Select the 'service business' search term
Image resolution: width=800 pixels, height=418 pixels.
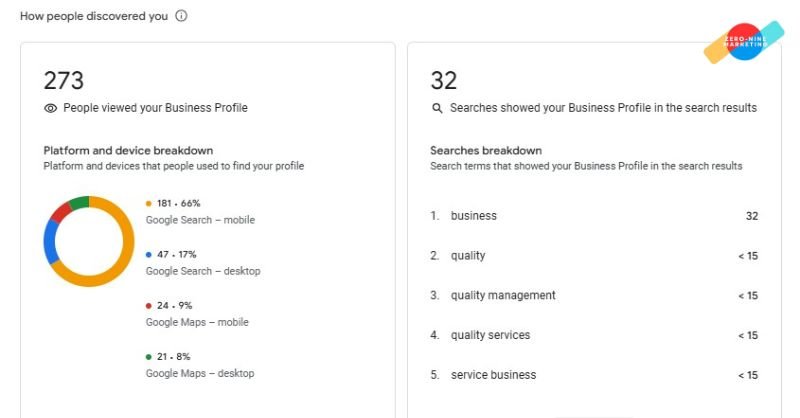pos(493,375)
